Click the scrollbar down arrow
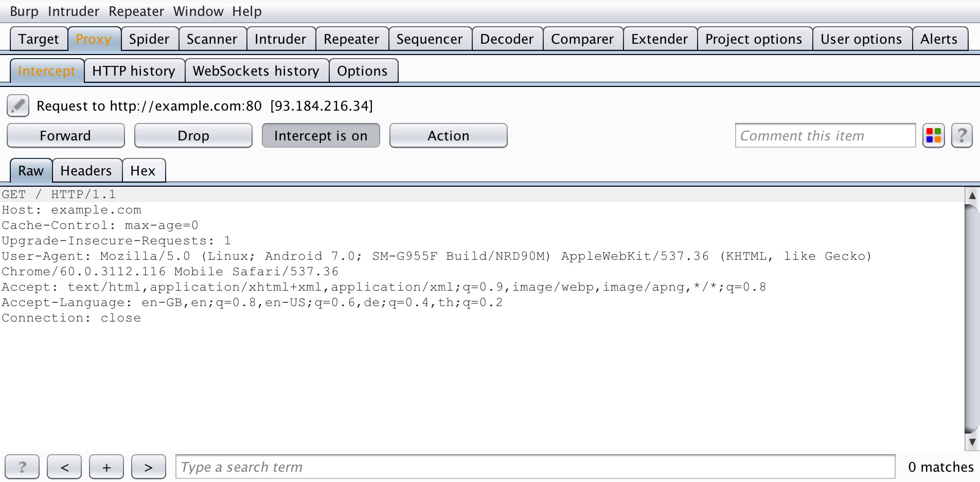Screen dimensions: 980x482 point(972,442)
